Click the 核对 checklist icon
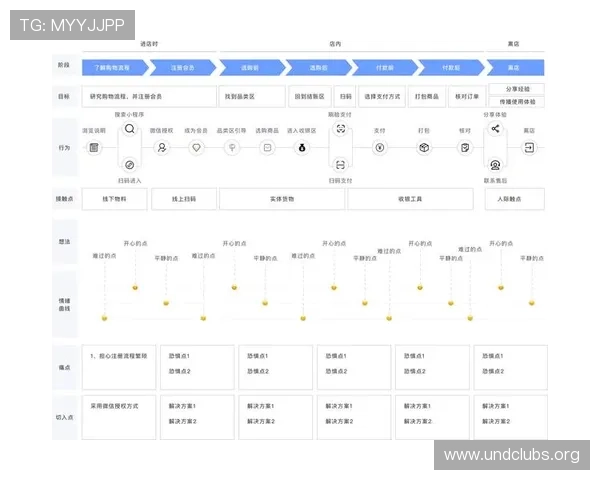 click(x=465, y=147)
